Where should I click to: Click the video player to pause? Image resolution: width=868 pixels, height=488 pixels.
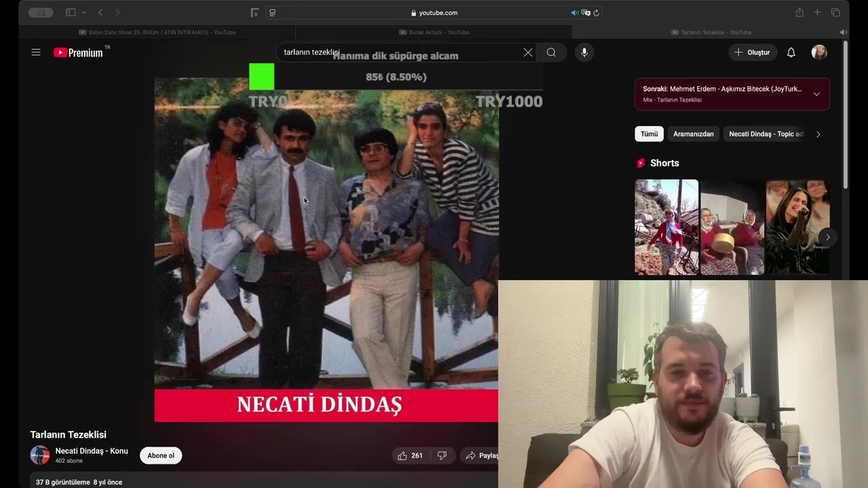(326, 249)
